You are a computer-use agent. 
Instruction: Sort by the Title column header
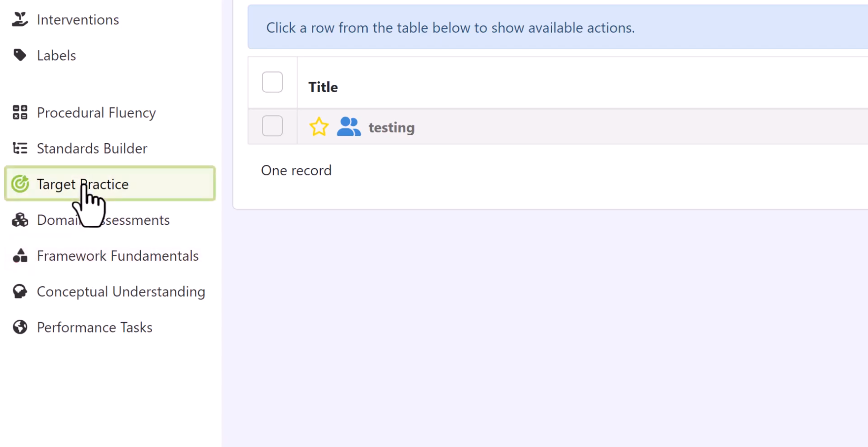coord(323,87)
